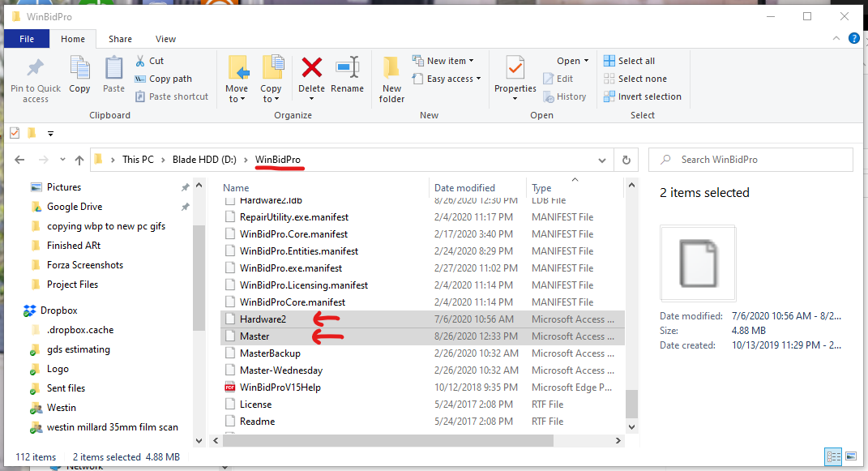868x471 pixels.
Task: Click the Rename icon
Action: coord(348,68)
